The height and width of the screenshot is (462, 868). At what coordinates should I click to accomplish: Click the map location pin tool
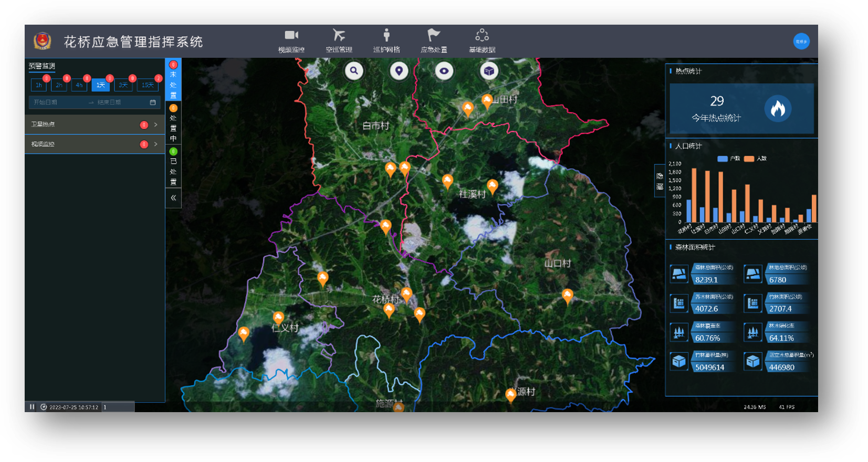tap(399, 71)
